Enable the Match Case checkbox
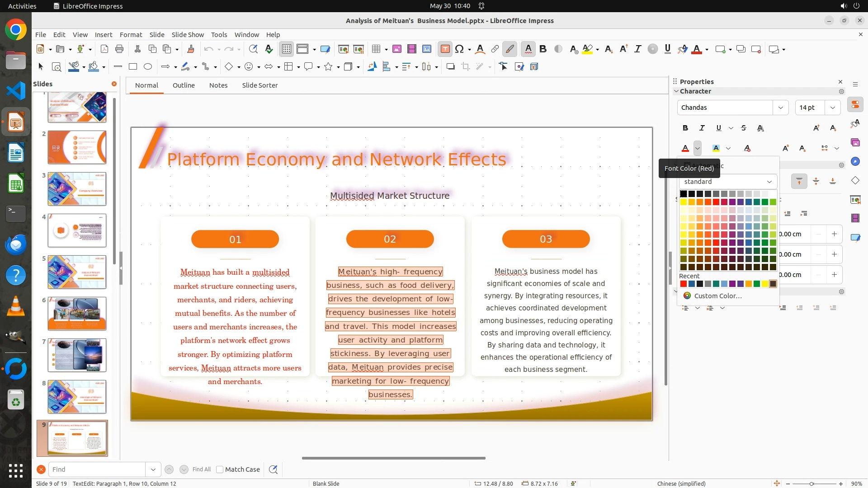This screenshot has width=868, height=488. tap(220, 469)
